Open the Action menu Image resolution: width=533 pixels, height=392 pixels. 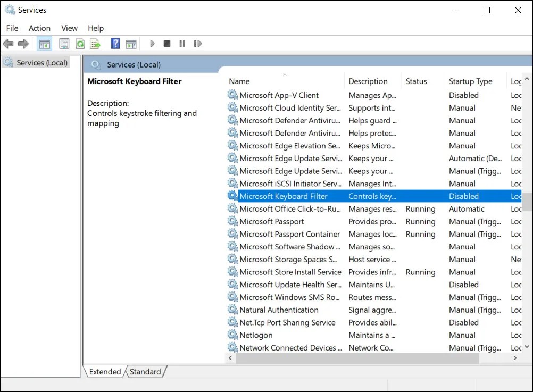(39, 28)
